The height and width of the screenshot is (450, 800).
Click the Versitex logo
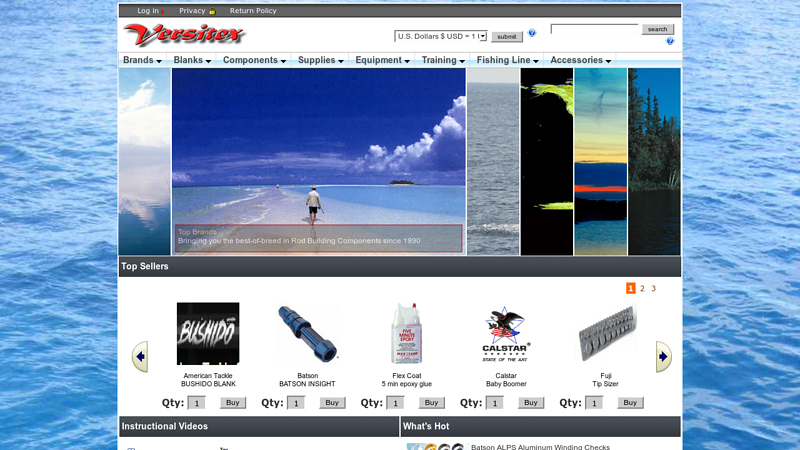[184, 35]
